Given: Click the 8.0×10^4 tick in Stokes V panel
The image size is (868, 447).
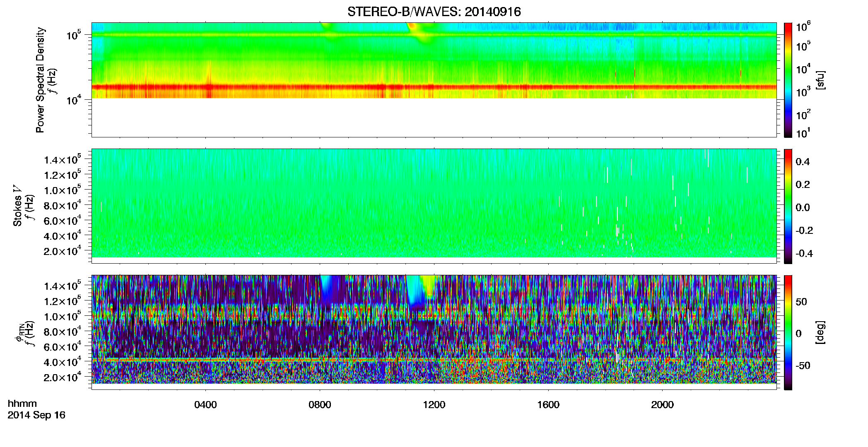Looking at the screenshot, I should [x=63, y=205].
